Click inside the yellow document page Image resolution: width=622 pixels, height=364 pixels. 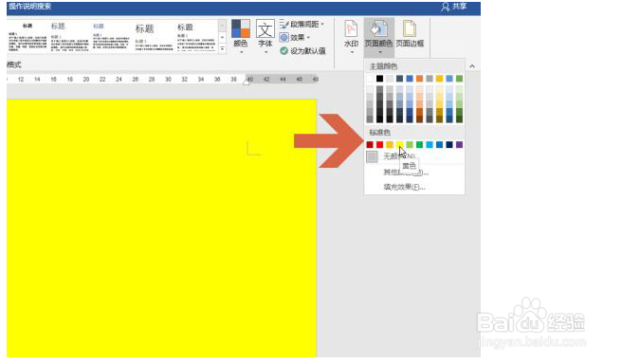click(161, 228)
